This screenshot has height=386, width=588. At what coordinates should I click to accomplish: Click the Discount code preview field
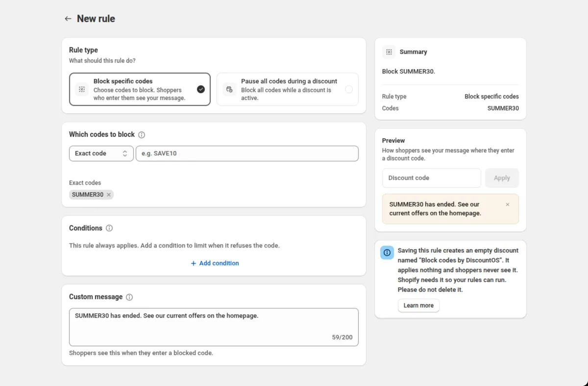coord(432,178)
